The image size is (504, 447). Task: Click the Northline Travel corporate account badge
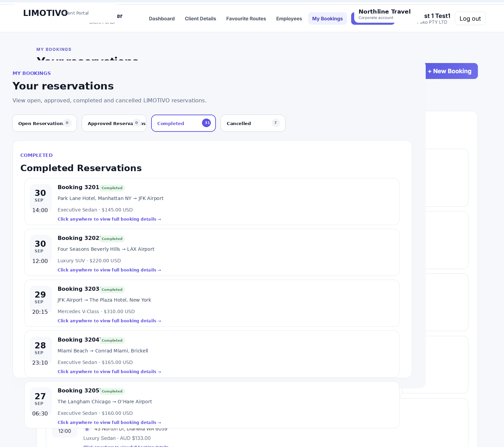(x=384, y=14)
